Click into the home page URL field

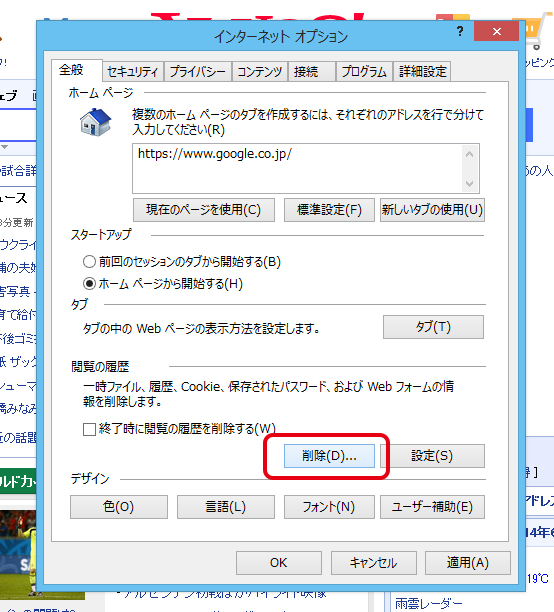coord(297,168)
